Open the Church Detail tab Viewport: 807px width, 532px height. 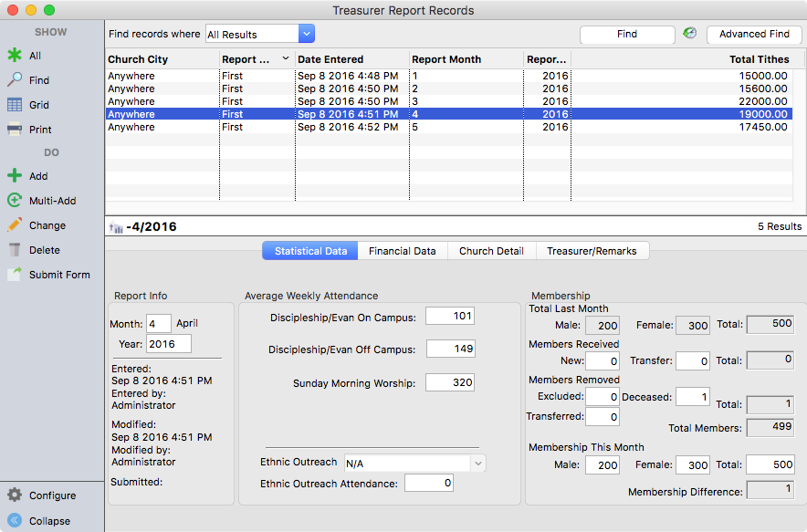point(491,251)
